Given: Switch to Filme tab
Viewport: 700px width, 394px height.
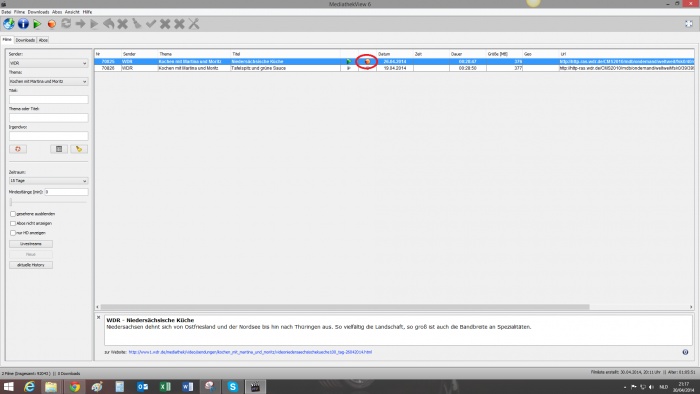Looking at the screenshot, I should [7, 40].
